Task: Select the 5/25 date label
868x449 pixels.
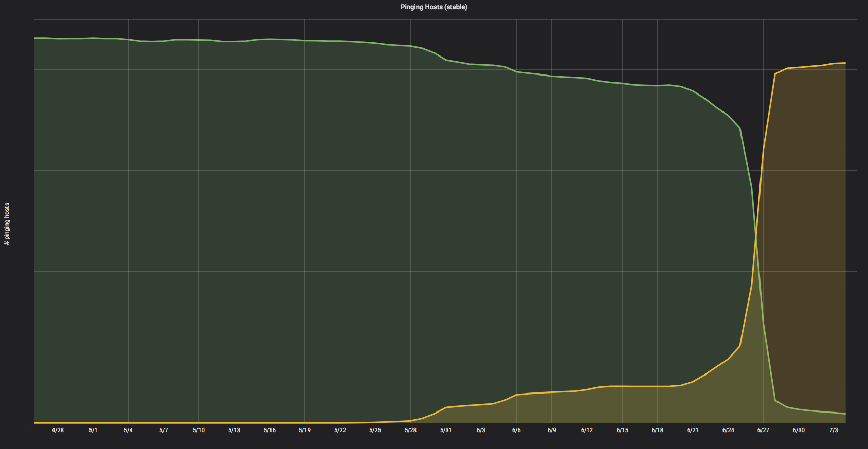Action: (x=375, y=430)
